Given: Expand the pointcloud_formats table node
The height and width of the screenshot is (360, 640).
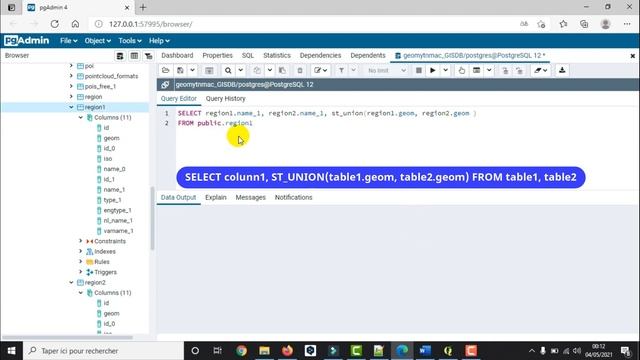Looking at the screenshot, I should click(x=71, y=76).
